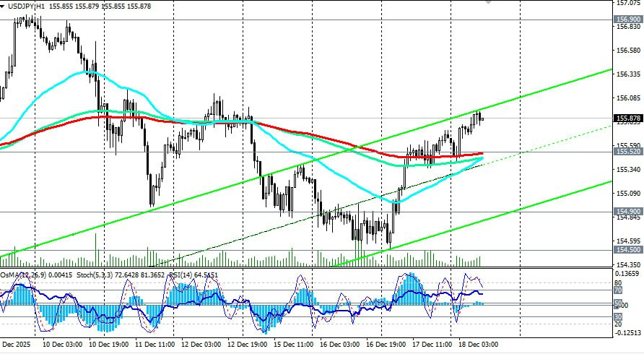Click the 155.340 price scale value

click(x=628, y=169)
